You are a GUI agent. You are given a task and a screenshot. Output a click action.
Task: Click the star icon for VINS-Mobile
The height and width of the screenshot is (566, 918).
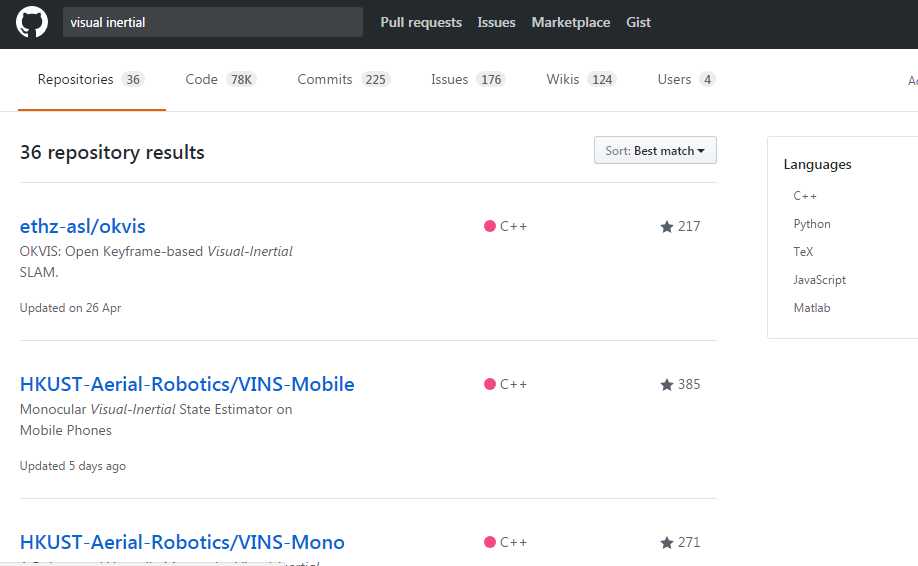click(666, 385)
